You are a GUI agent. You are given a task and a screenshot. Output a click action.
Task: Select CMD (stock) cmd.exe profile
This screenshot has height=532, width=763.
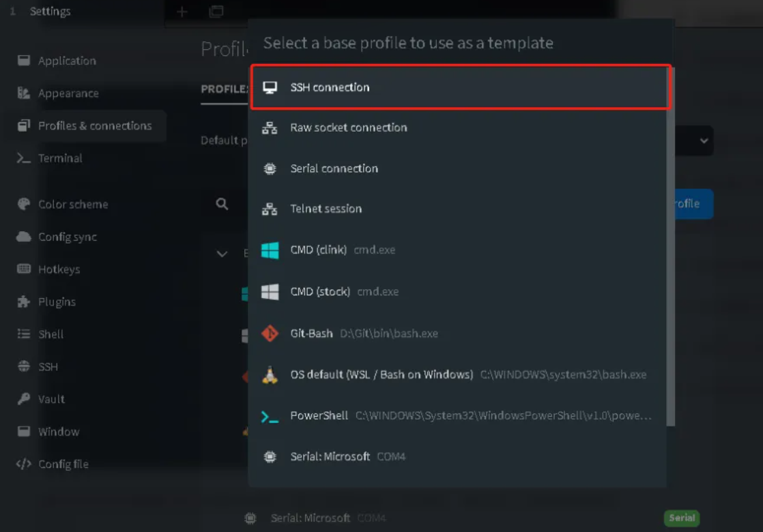tap(457, 292)
